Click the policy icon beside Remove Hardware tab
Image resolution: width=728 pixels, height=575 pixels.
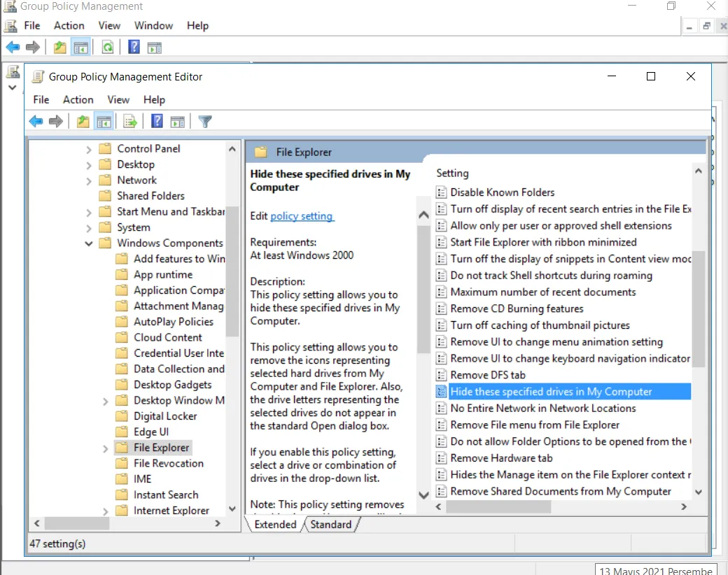pyautogui.click(x=441, y=458)
